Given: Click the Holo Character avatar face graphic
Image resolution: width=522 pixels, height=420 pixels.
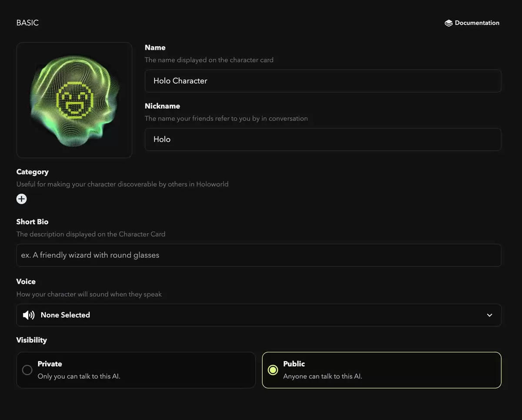Looking at the screenshot, I should tap(74, 100).
